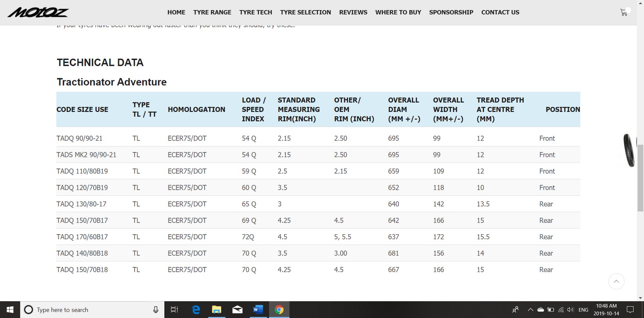Click the Motoz logo

coord(38,12)
